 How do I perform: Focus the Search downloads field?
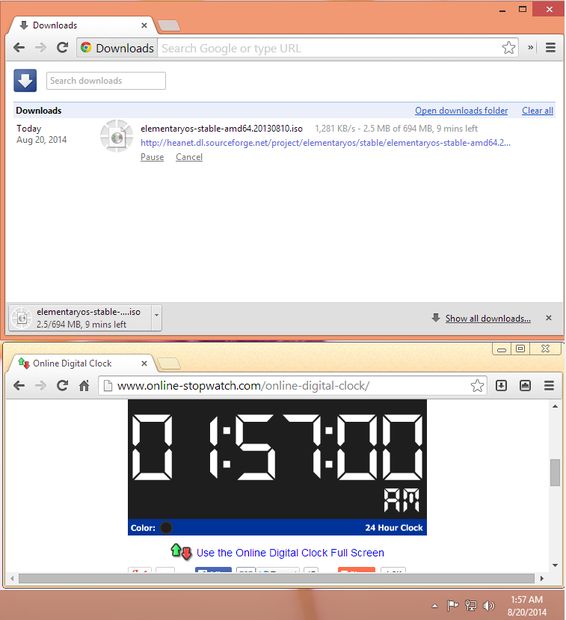pyautogui.click(x=106, y=81)
